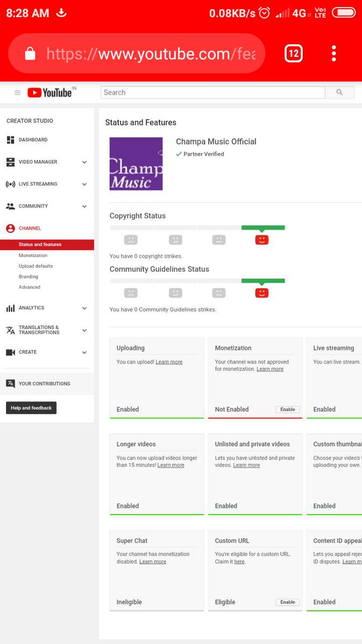
Task: Click Learn more in Unlisted and private videos card
Action: click(x=246, y=465)
